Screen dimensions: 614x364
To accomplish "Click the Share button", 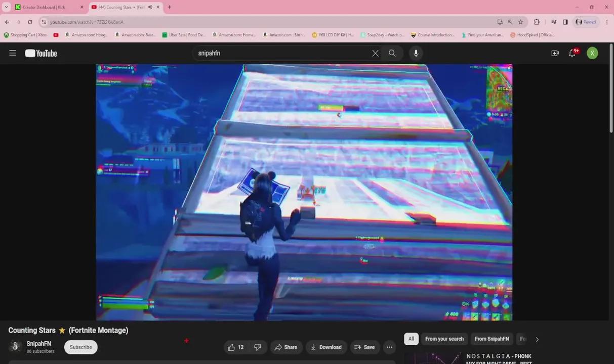I will (286, 347).
